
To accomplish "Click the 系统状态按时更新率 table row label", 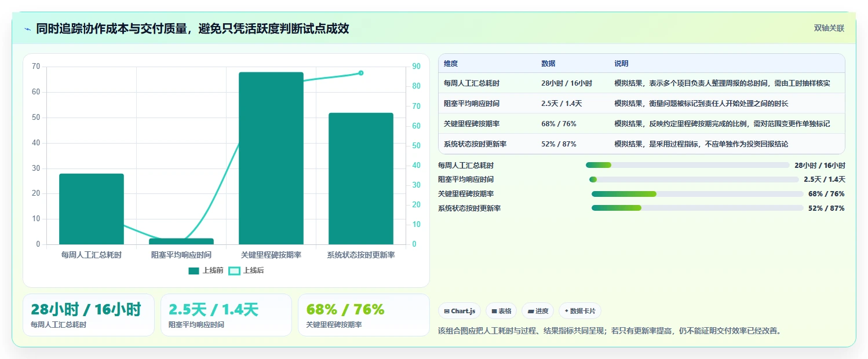I will [x=475, y=144].
